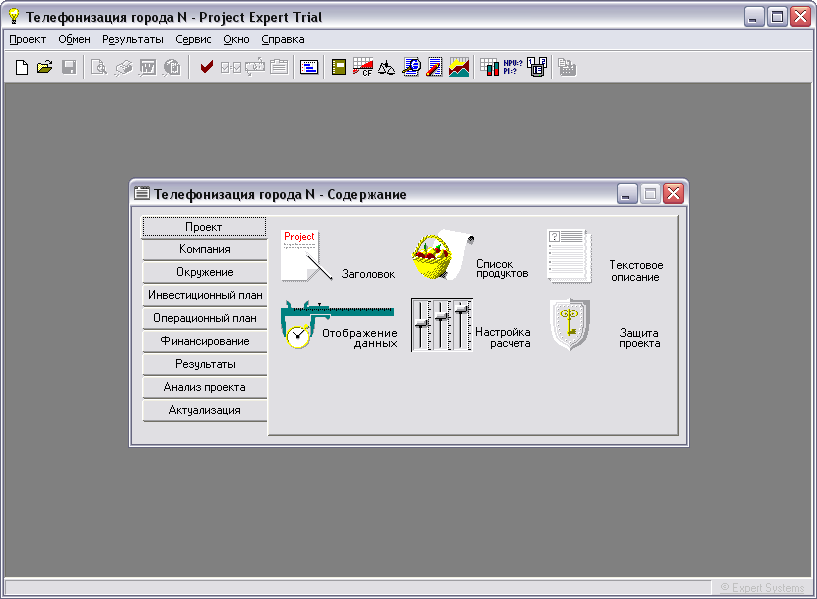817x599 pixels.
Task: Open the Сервис menu
Action: [193, 39]
